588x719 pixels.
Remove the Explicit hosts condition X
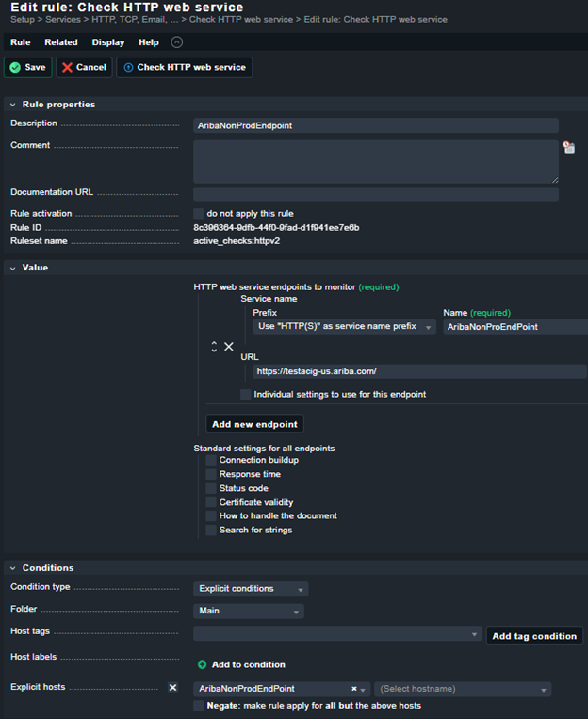tap(172, 688)
